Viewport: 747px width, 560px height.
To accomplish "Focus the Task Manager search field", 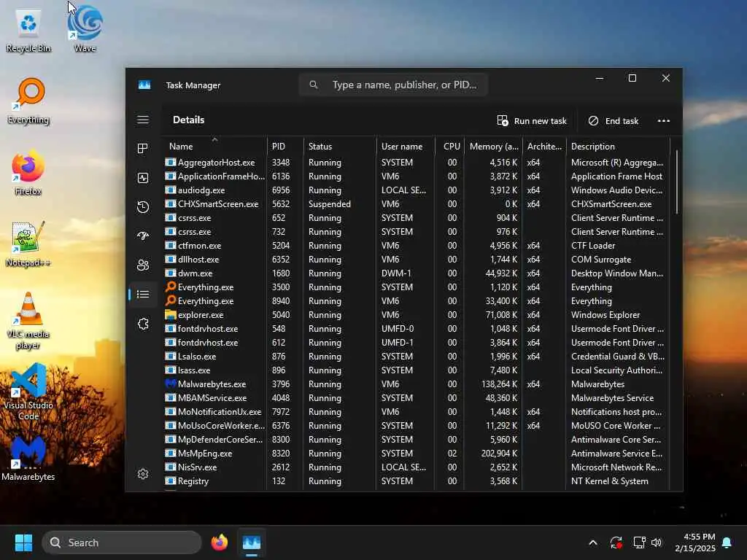I will pyautogui.click(x=393, y=85).
